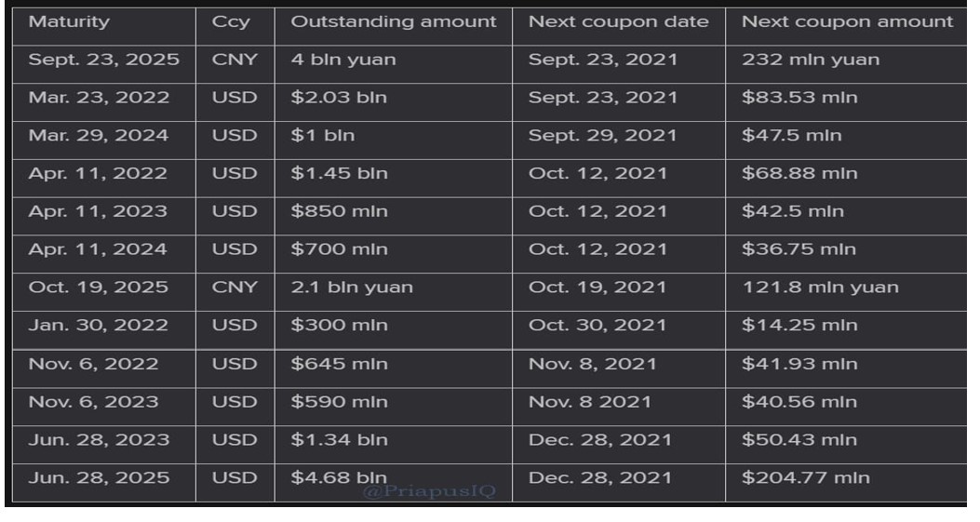Click the $1.45 bln outstanding amount
980x522 pixels.
pyautogui.click(x=339, y=174)
